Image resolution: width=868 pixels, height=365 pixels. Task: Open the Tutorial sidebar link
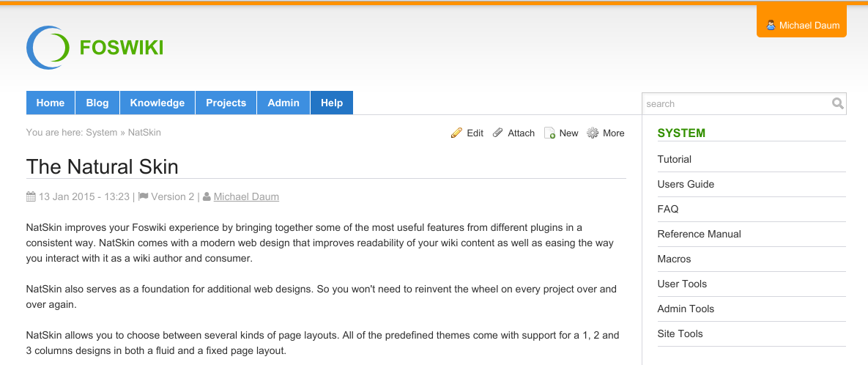675,159
